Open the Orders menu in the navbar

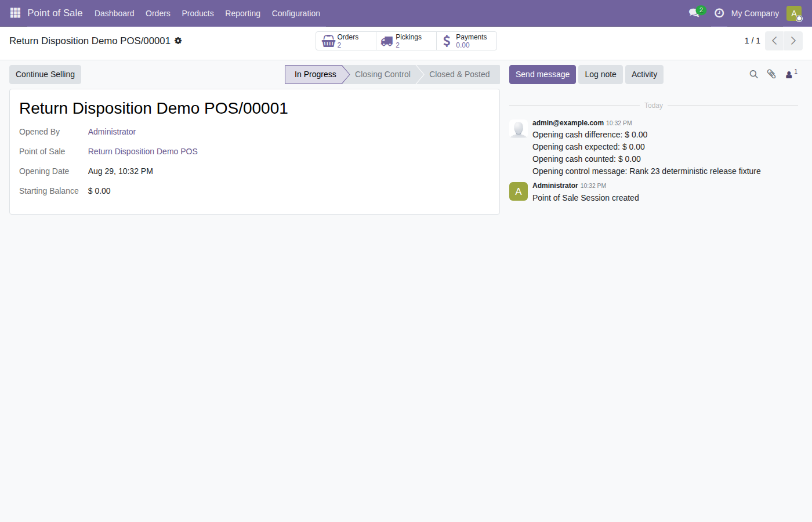pyautogui.click(x=158, y=13)
